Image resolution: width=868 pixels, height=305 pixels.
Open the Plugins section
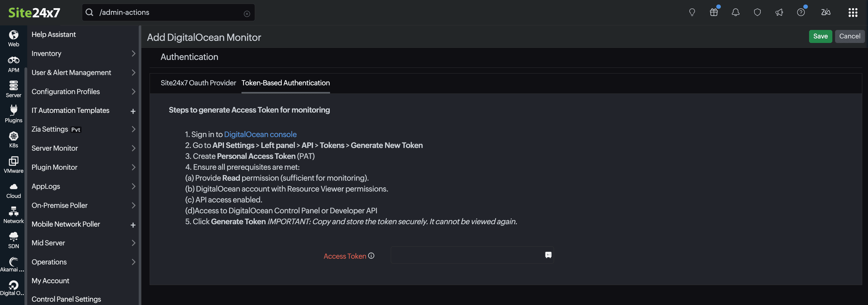13,114
